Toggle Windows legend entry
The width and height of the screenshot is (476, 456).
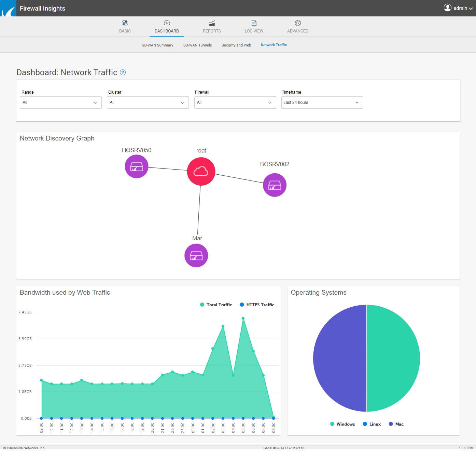tap(342, 424)
